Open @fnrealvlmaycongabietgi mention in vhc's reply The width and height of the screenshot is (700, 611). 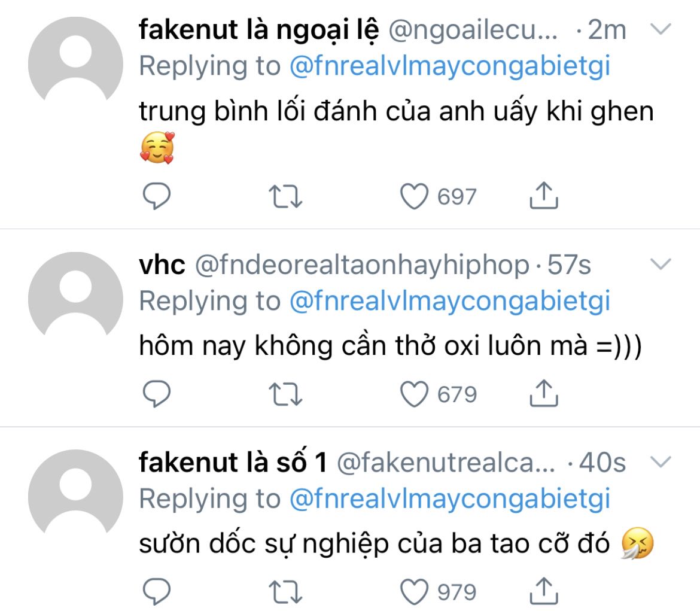[450, 302]
